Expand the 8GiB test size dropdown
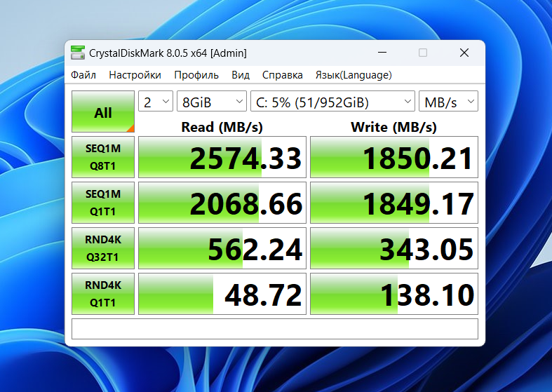Screen dimensions: 552x392 [x=212, y=102]
